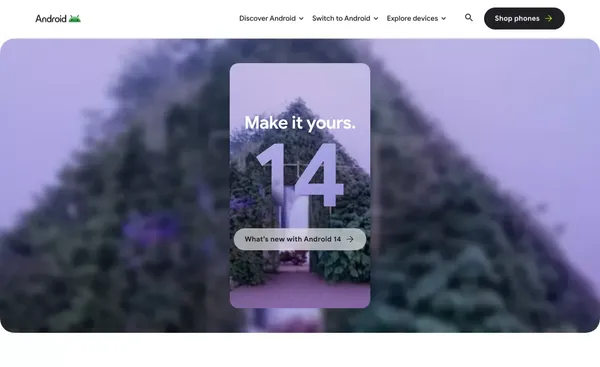Open the Discover Android menu
Screen dimensions: 600x367
point(271,18)
